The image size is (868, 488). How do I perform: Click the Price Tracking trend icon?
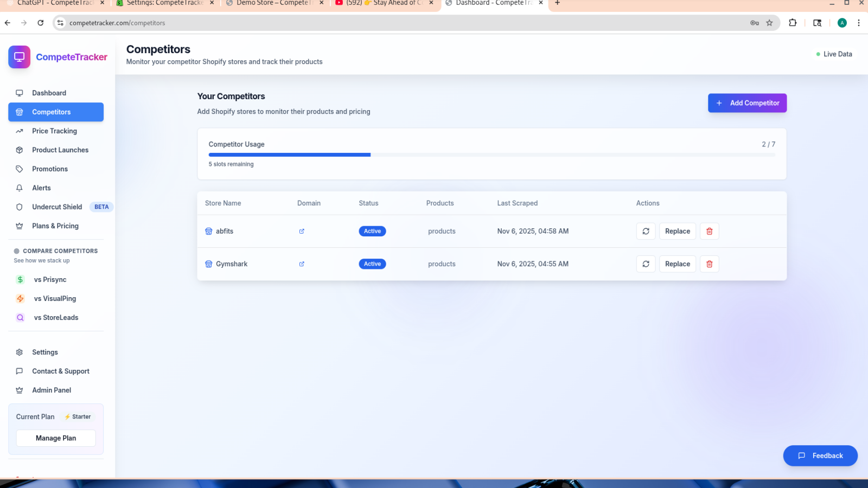pyautogui.click(x=20, y=131)
